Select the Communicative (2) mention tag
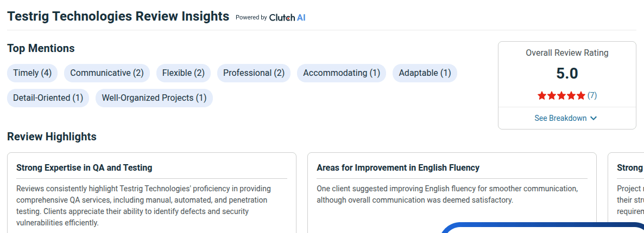 point(106,73)
